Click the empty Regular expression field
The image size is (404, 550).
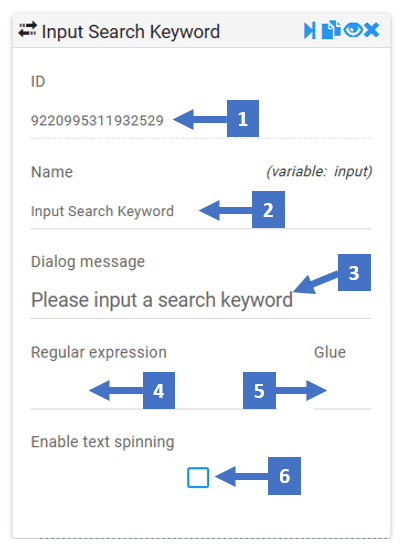[153, 393]
